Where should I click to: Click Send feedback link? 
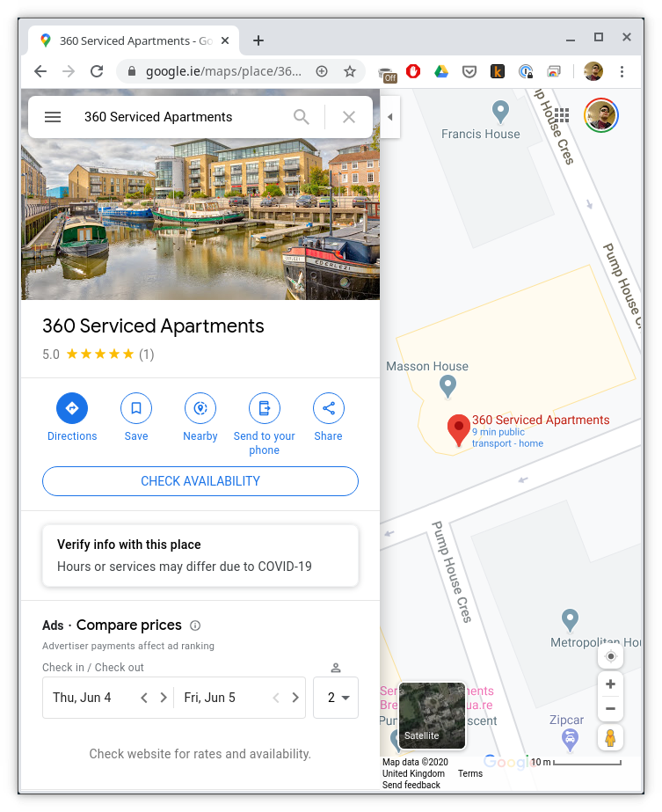[411, 785]
